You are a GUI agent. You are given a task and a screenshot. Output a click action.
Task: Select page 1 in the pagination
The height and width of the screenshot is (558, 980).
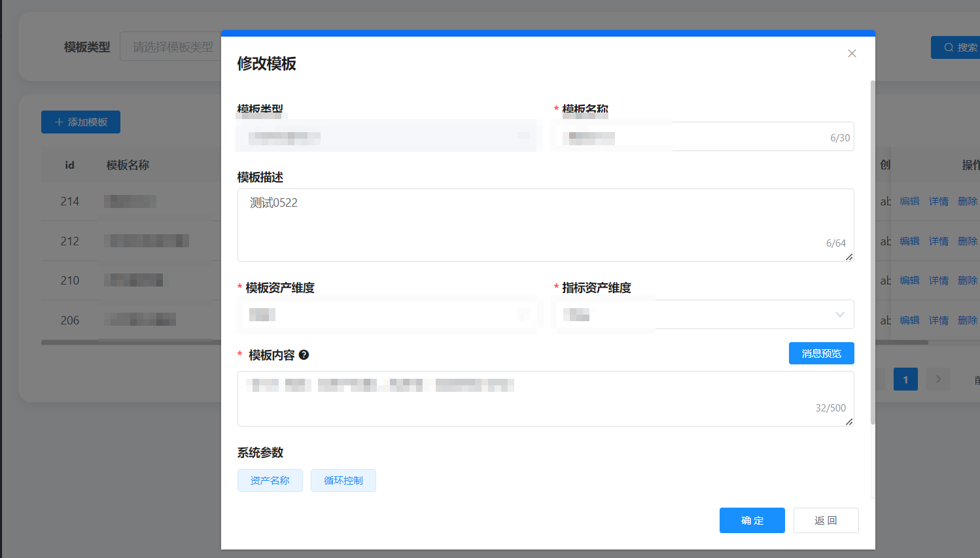[x=905, y=379]
